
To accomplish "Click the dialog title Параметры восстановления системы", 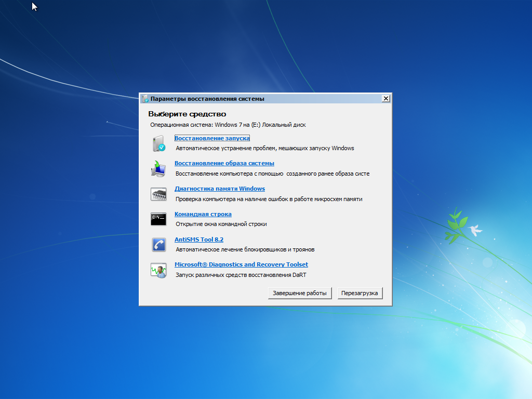I will 207,99.
